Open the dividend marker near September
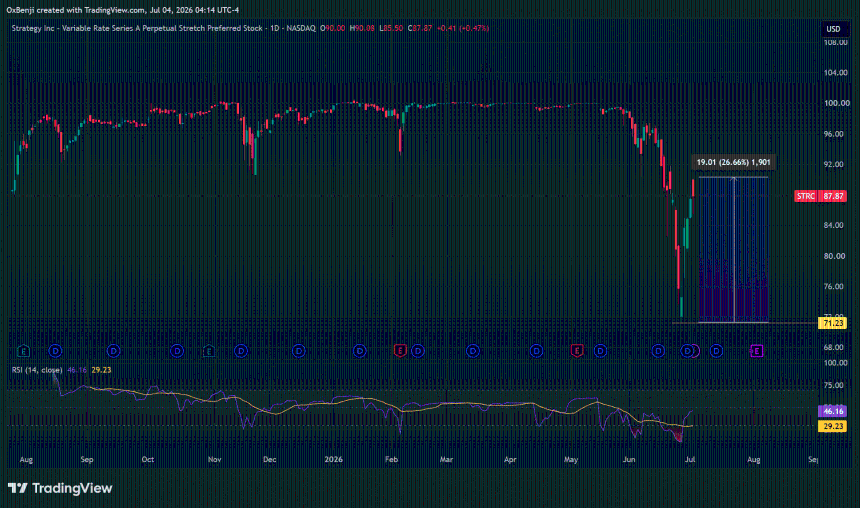The height and width of the screenshot is (508, 860). click(x=113, y=351)
